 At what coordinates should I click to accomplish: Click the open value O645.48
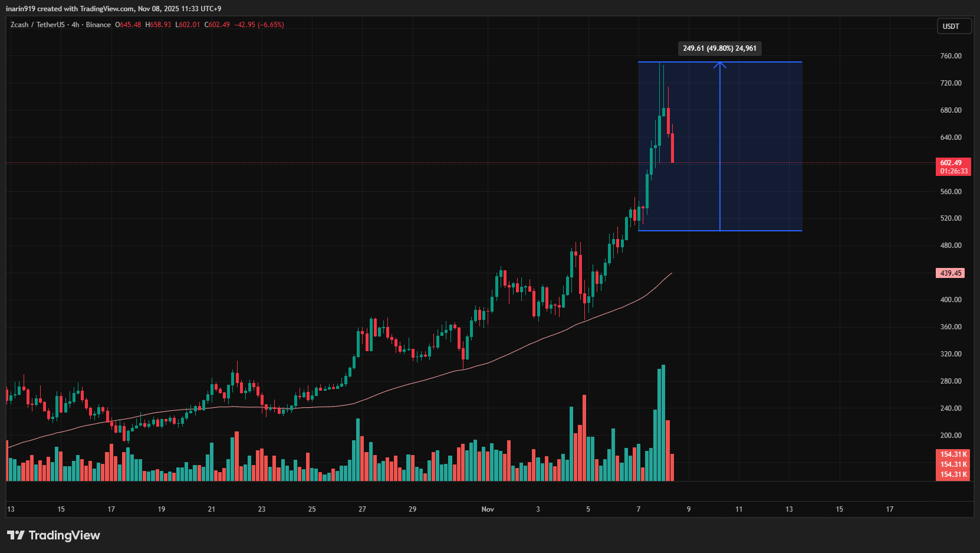click(128, 25)
